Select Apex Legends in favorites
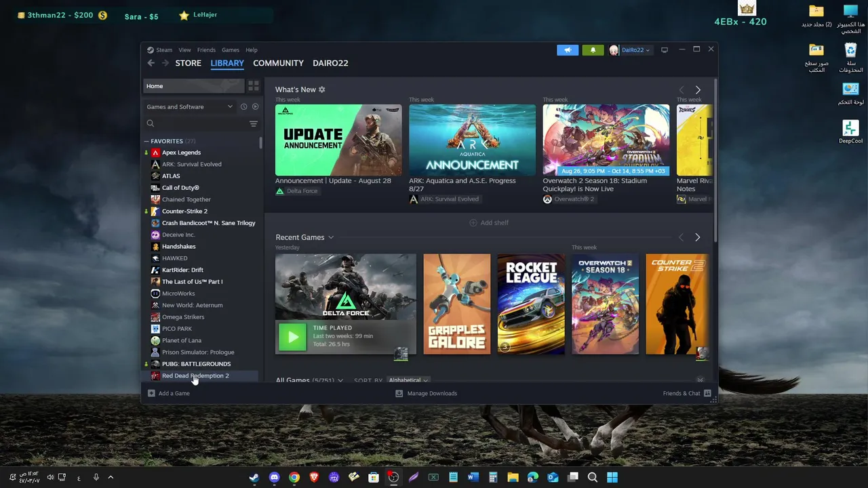Screen dimensions: 868x488 tap(181, 152)
